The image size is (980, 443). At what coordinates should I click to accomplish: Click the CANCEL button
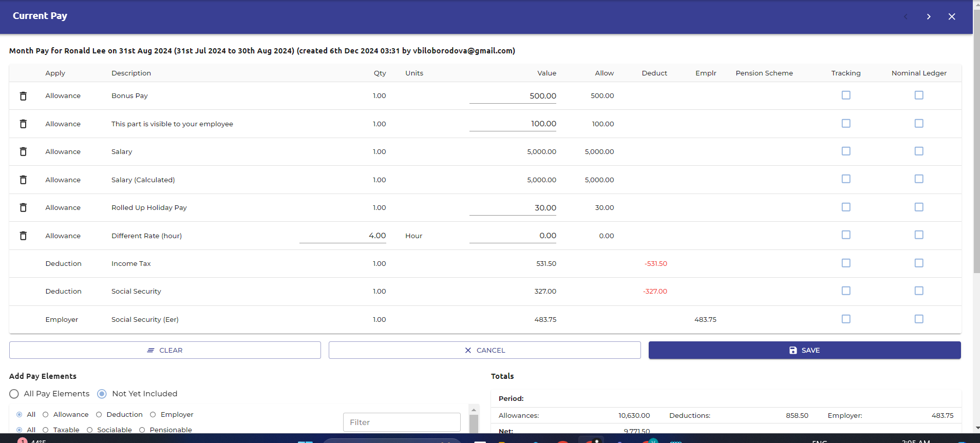pos(485,350)
